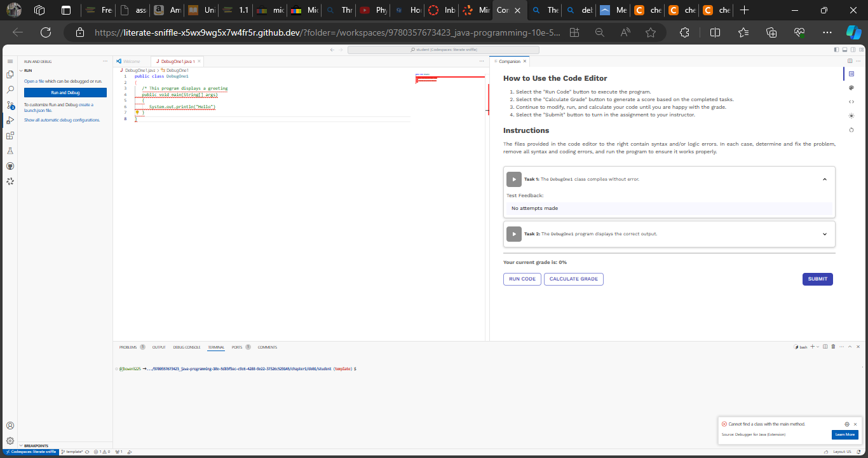The height and width of the screenshot is (458, 868).
Task: Open the Explorer view in activity bar
Action: tap(10, 74)
